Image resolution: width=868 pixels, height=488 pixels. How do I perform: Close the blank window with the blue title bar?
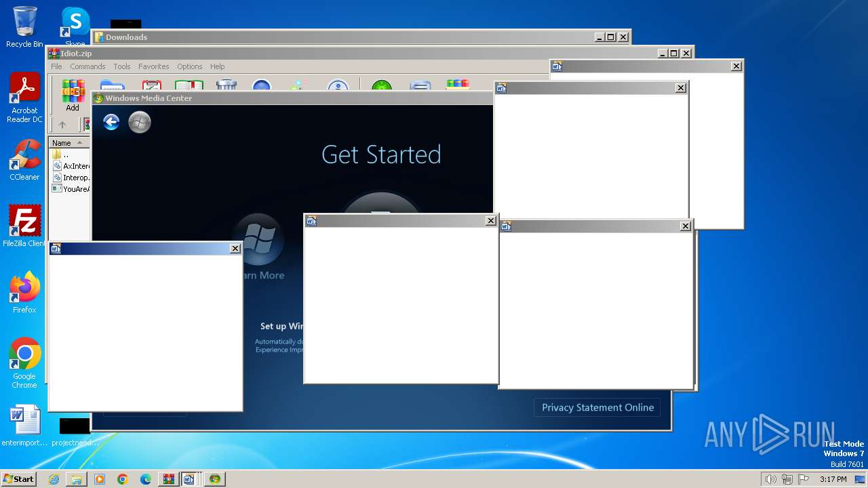[x=235, y=249]
